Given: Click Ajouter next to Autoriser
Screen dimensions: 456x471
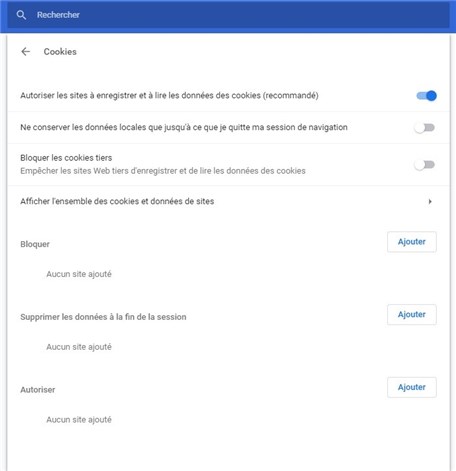Looking at the screenshot, I should click(412, 387).
